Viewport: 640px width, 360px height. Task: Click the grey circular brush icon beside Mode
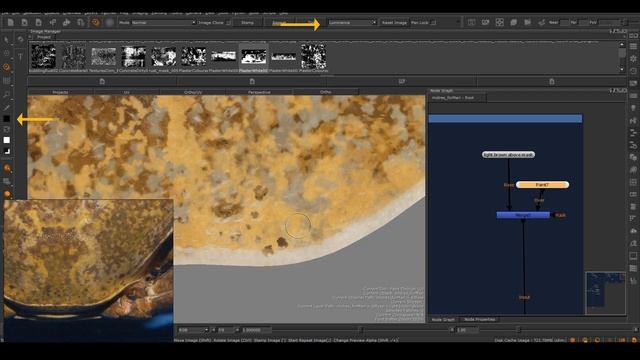tap(109, 22)
